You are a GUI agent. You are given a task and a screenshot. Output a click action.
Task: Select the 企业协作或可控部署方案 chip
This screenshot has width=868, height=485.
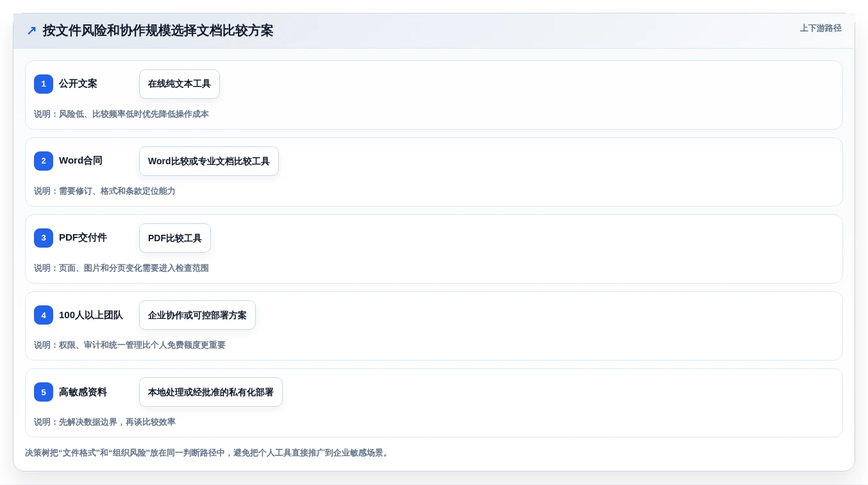click(197, 315)
